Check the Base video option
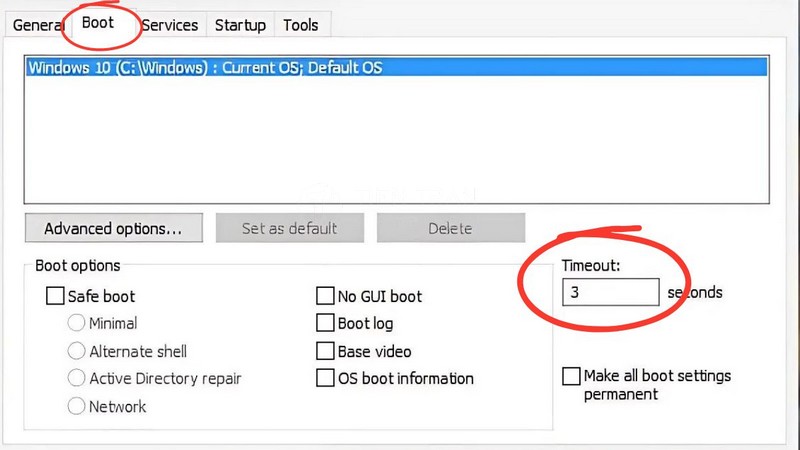800x450 pixels. tap(325, 351)
